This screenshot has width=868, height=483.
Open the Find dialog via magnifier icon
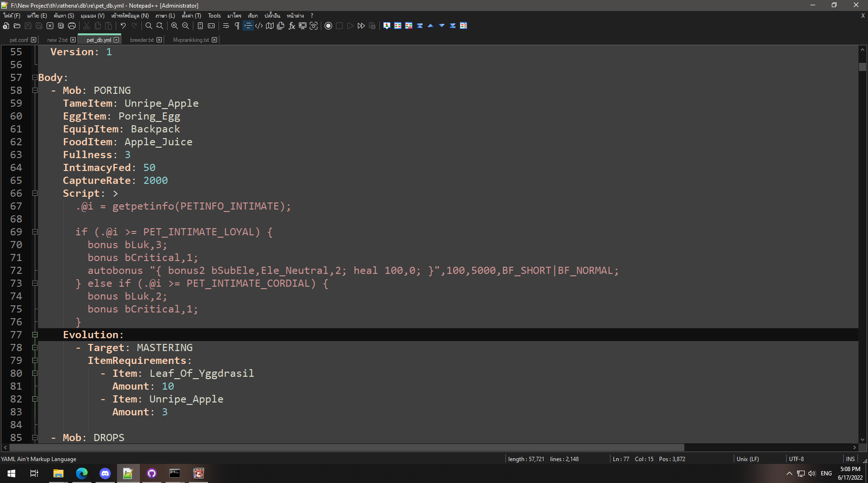coord(149,26)
